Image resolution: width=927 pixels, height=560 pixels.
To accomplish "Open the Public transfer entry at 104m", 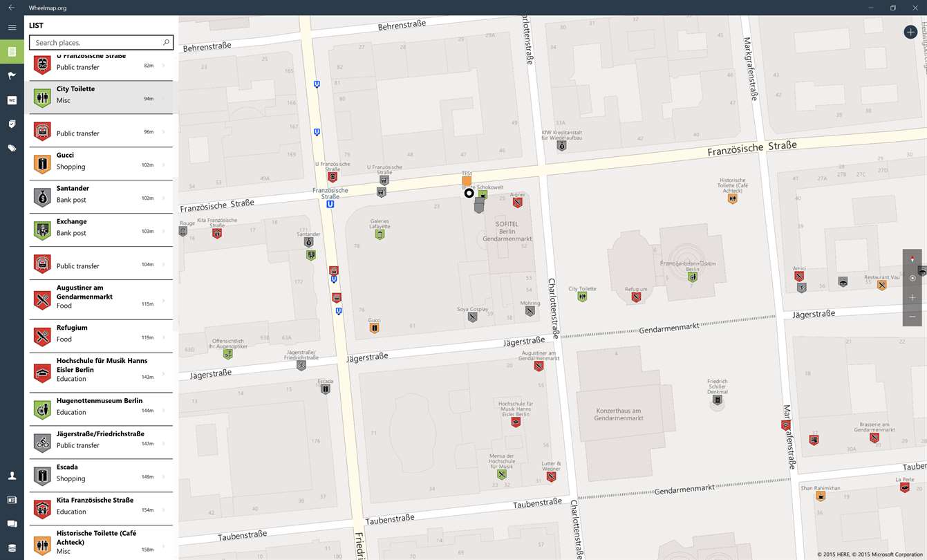I will click(101, 263).
